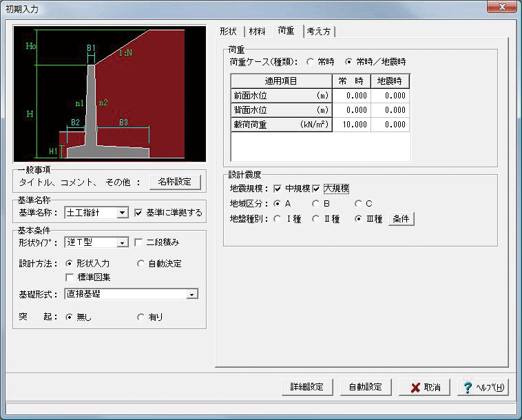Screen dimensions: 522x420
Task: Open the 基準名称 dropdown showing 土工指針
Action: pyautogui.click(x=96, y=213)
